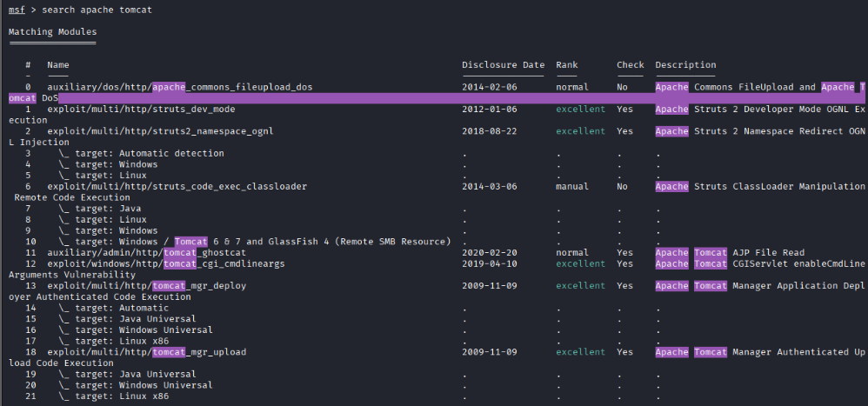Select module exploit/multi/http/tomcat_mgr_deploy
This screenshot has width=868, height=406.
point(147,286)
